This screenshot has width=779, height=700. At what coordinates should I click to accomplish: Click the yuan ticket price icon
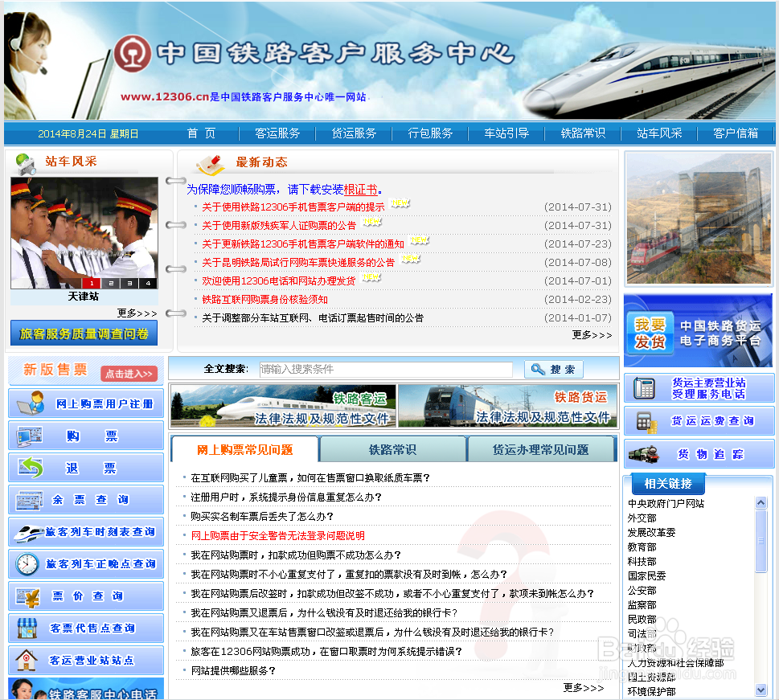click(28, 596)
